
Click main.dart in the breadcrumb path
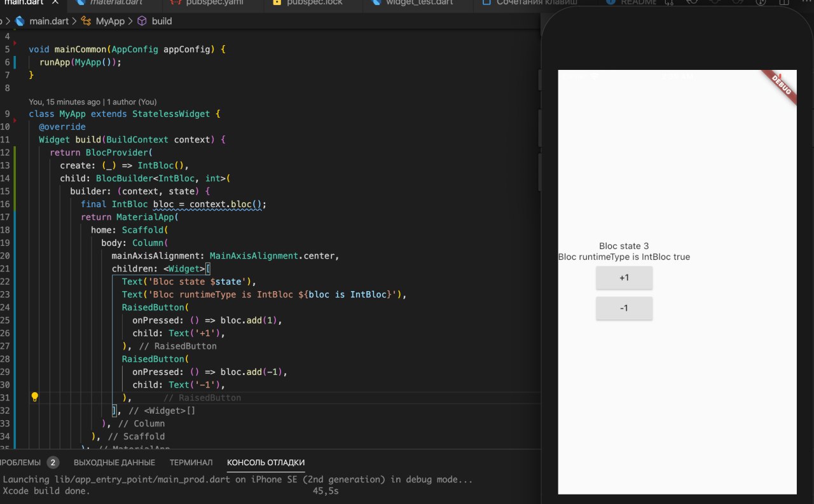pos(50,21)
